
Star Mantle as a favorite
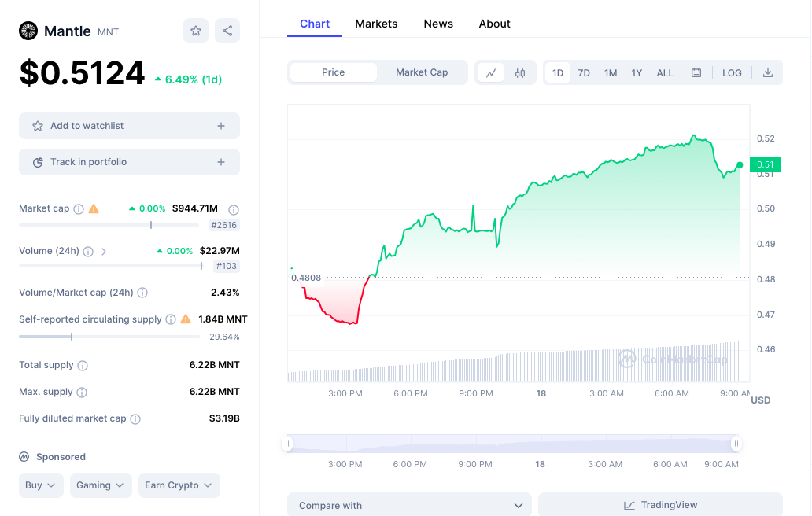pyautogui.click(x=196, y=31)
